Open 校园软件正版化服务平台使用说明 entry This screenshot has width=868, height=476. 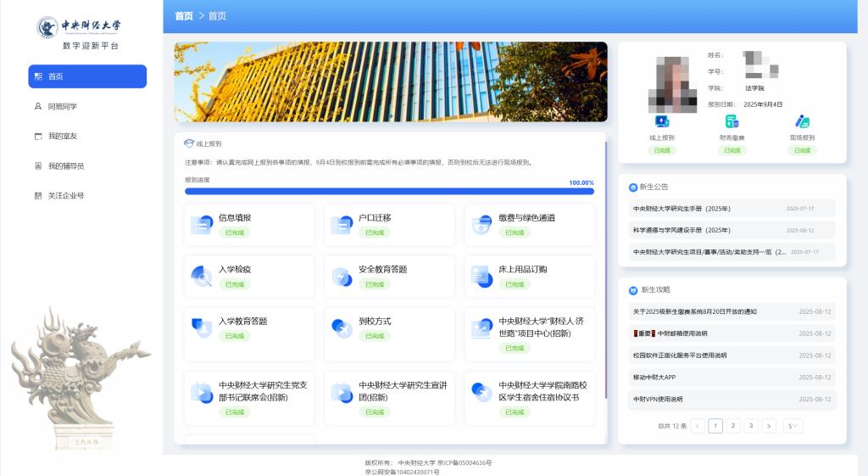[732, 356]
